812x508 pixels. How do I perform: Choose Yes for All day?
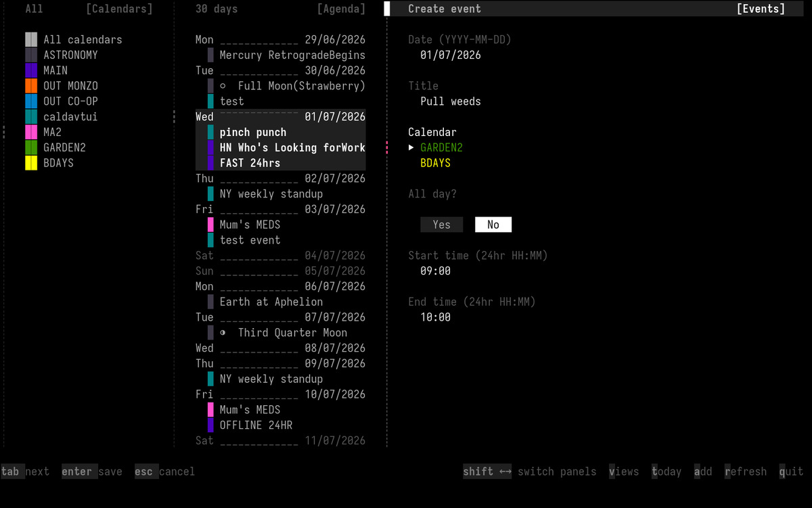pos(441,225)
